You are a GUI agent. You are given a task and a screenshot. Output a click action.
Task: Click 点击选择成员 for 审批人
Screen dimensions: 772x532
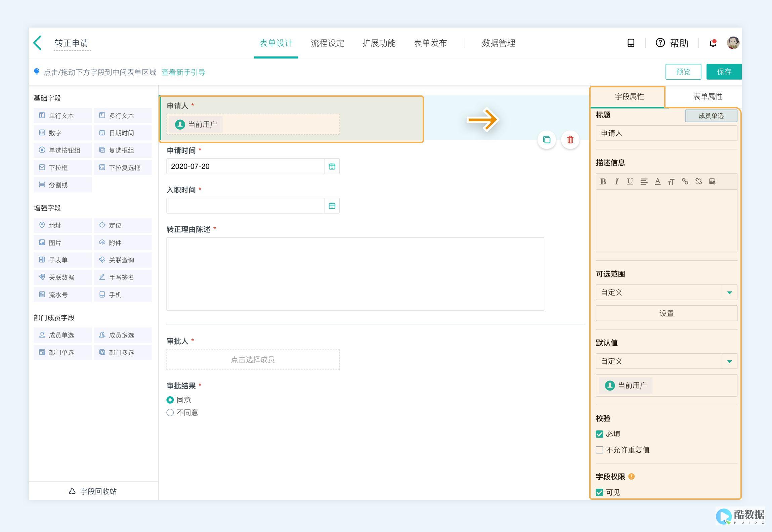click(253, 359)
